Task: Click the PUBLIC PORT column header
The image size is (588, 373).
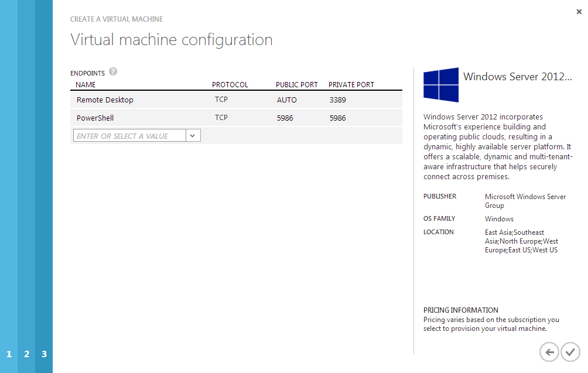Action: 296,85
